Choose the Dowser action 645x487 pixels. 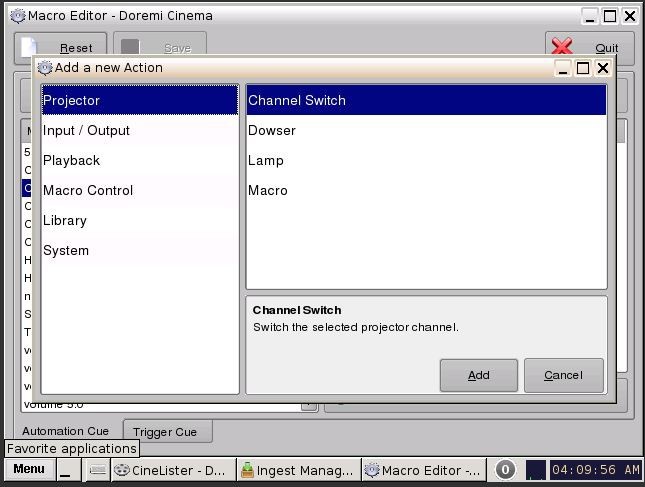427,130
